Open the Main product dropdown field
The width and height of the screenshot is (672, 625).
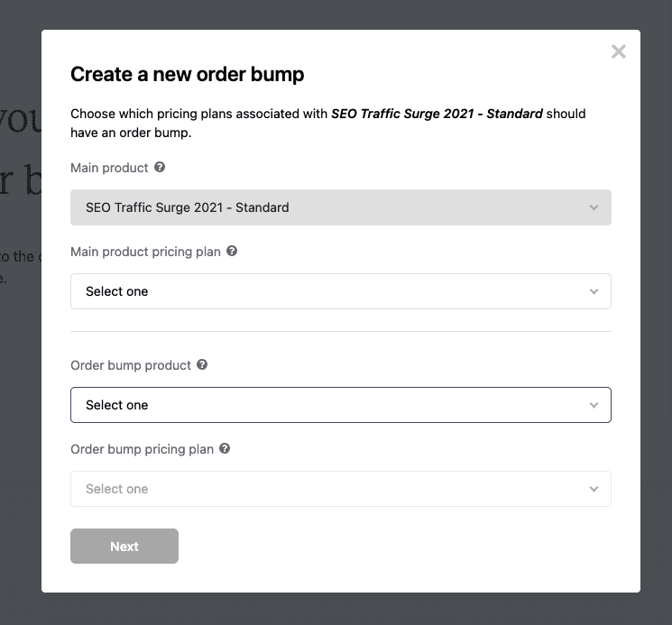pos(340,207)
